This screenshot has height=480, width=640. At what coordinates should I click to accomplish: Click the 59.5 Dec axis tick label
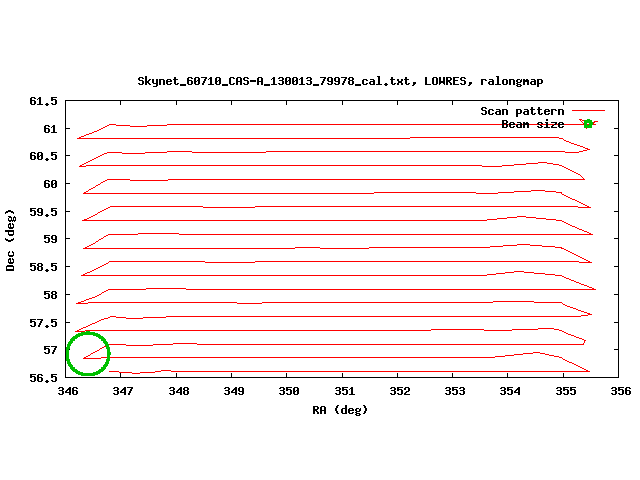point(43,212)
